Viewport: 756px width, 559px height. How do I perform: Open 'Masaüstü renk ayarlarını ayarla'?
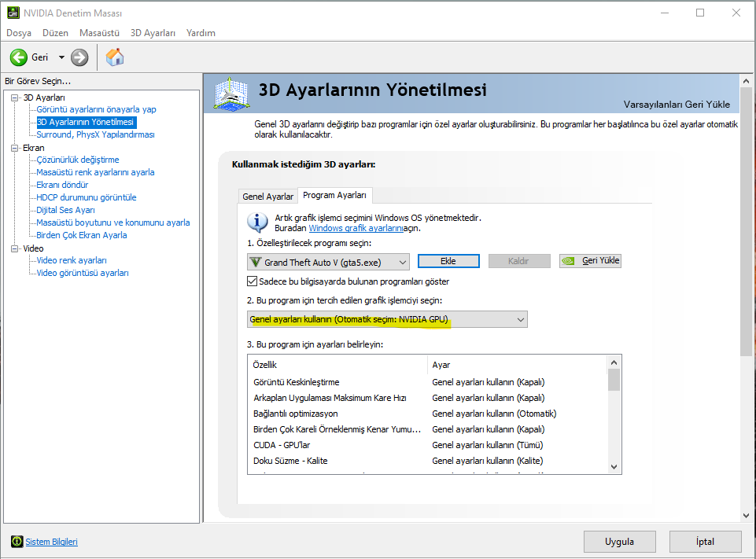tap(95, 172)
